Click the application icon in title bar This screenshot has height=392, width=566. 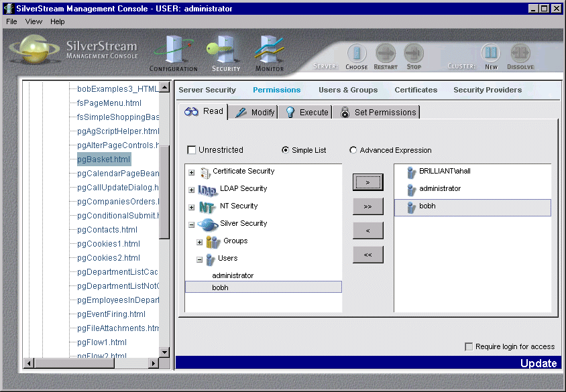click(x=9, y=9)
